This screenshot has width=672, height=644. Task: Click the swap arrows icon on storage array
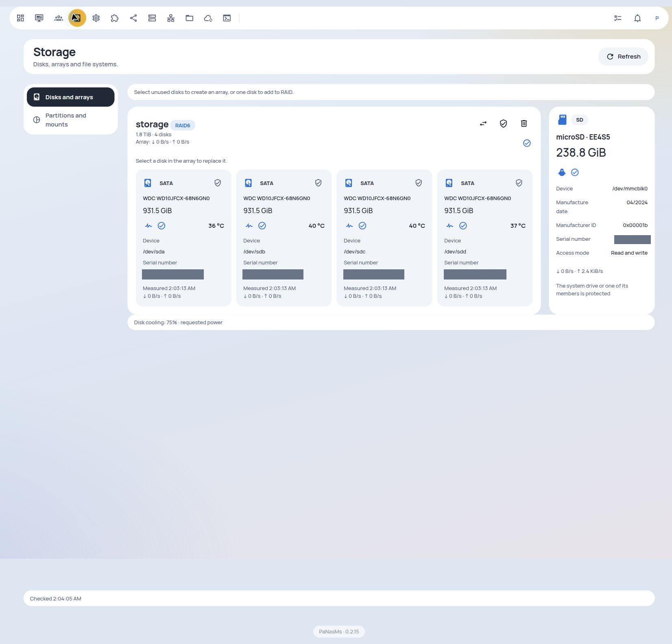pyautogui.click(x=483, y=123)
